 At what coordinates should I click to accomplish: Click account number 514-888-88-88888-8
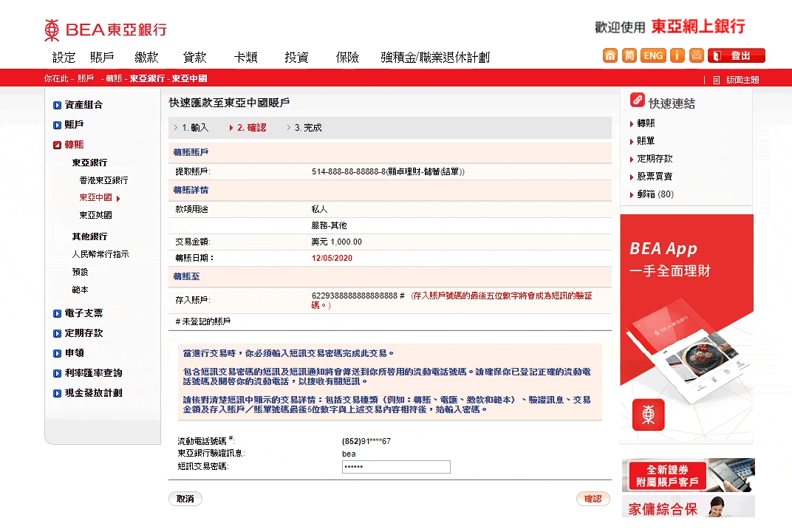pos(349,171)
